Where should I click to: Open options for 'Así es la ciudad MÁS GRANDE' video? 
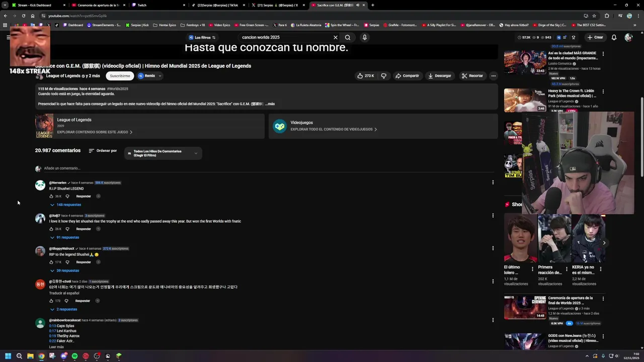[x=603, y=54]
